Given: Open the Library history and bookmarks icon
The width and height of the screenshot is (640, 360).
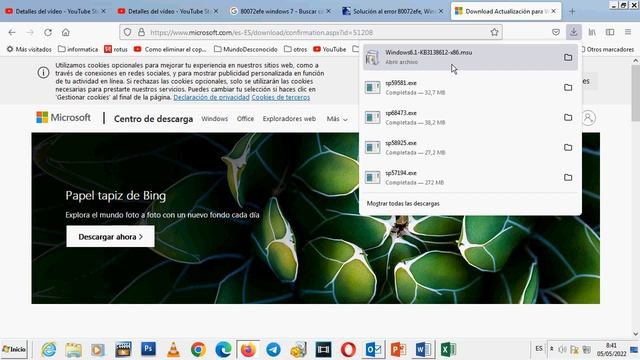Looking at the screenshot, I should click(592, 32).
